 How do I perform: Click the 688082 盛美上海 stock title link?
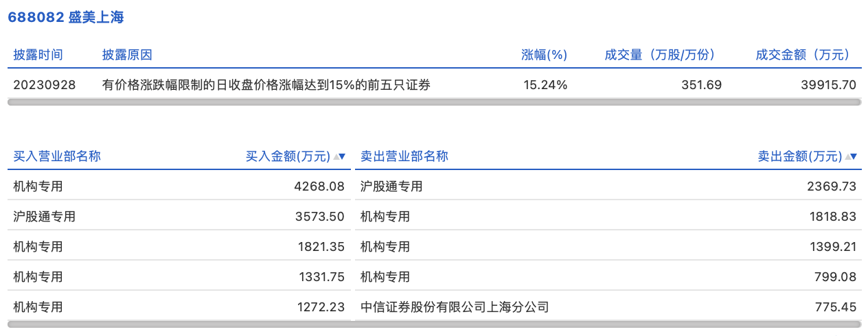tap(66, 18)
